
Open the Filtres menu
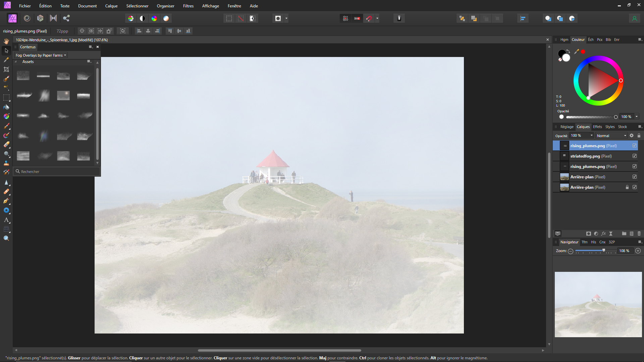tap(188, 6)
